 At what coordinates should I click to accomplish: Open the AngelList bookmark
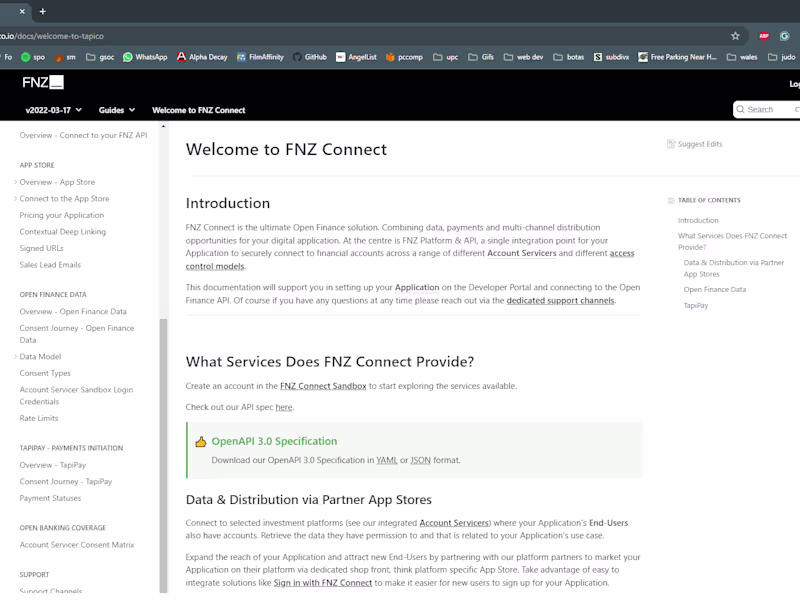click(355, 57)
